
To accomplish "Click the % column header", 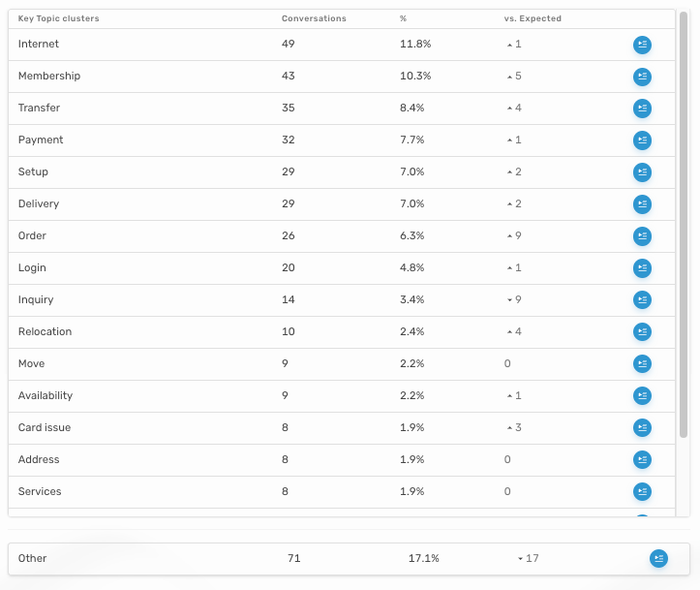I will click(x=403, y=19).
